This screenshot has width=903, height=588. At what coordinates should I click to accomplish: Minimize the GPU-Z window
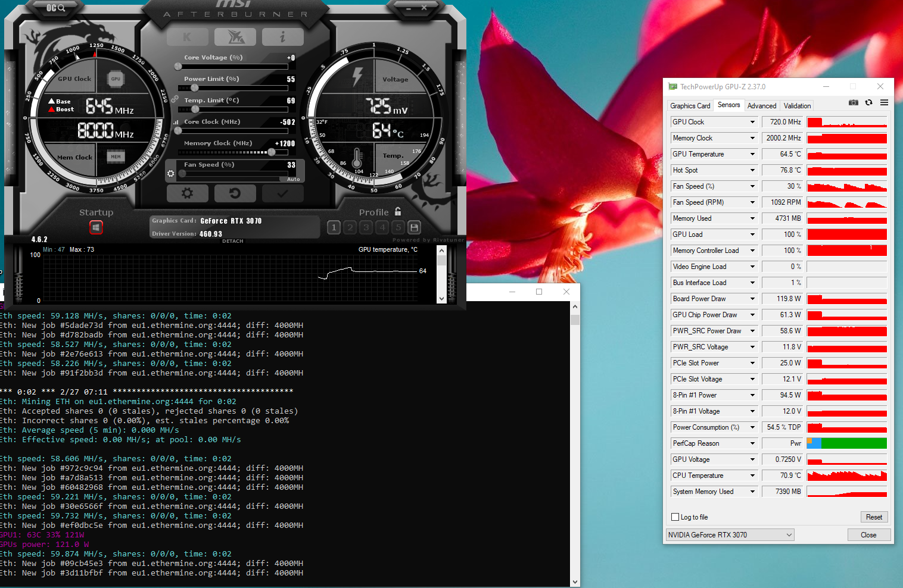(x=826, y=87)
